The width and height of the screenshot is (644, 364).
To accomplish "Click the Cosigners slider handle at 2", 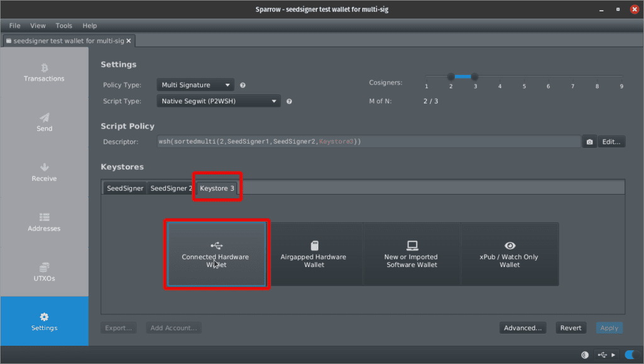I will (x=451, y=76).
